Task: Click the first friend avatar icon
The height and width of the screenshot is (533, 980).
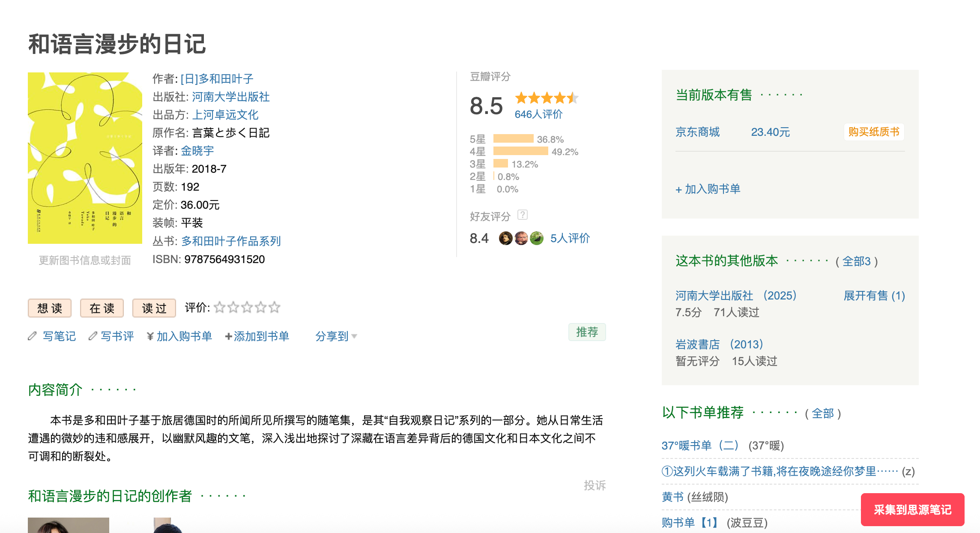Action: coord(505,238)
